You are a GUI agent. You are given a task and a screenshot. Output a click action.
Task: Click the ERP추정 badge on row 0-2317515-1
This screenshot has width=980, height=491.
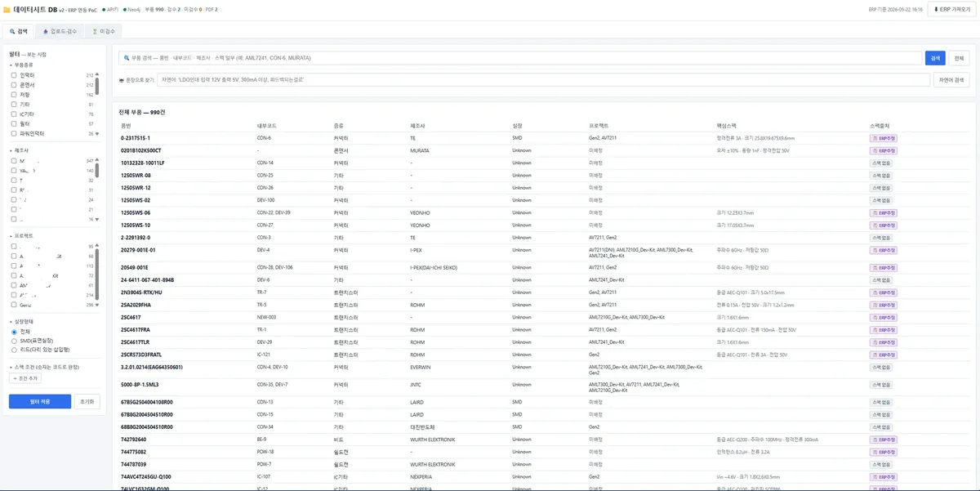coord(883,138)
